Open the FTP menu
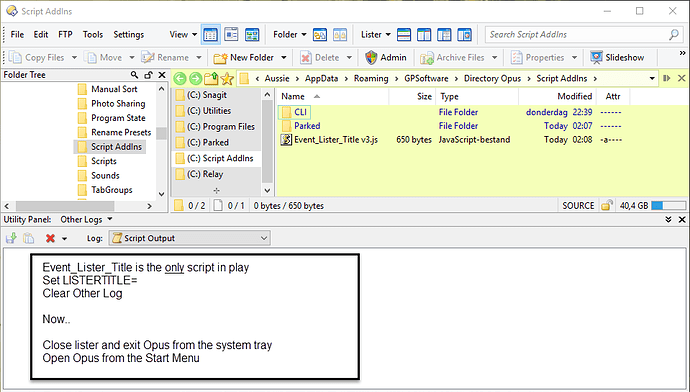690x392 pixels. click(65, 34)
